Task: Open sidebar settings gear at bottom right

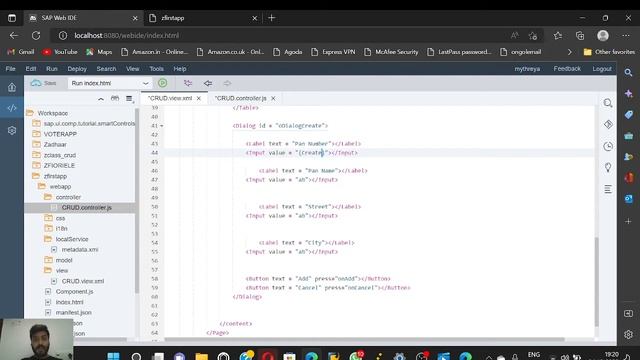Action: coord(629,334)
